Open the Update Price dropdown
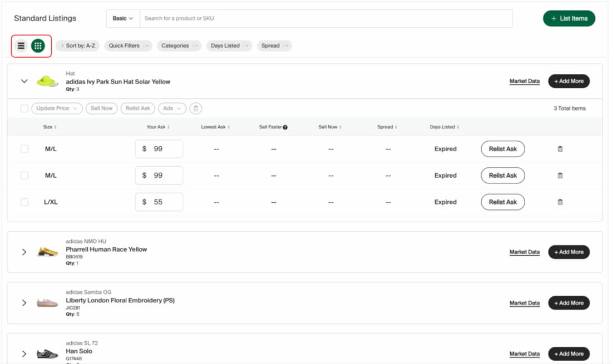Image resolution: width=612 pixels, height=364 pixels. tap(56, 108)
